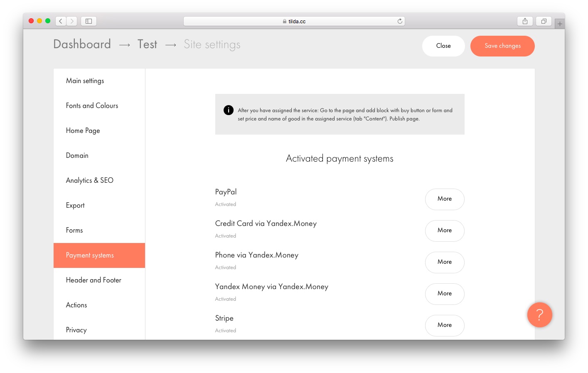Select Payment systems sidebar item
Screen dimensions: 588x373
(99, 255)
